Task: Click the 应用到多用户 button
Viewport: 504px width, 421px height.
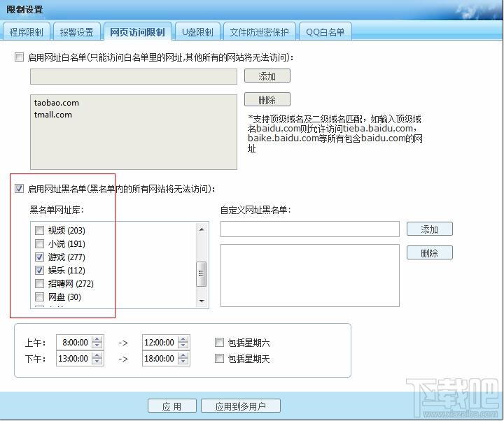Action: click(x=240, y=406)
